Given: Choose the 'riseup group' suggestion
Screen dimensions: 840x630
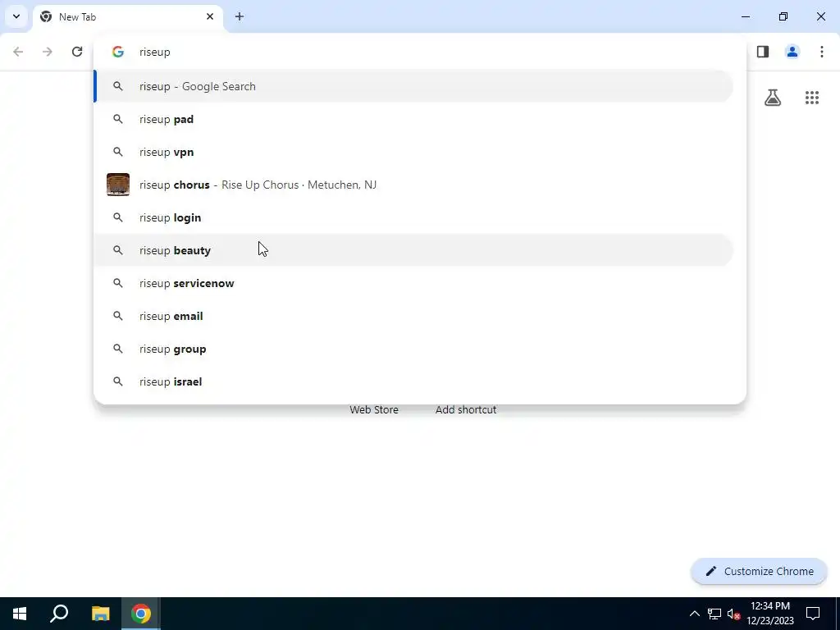Looking at the screenshot, I should [x=413, y=349].
